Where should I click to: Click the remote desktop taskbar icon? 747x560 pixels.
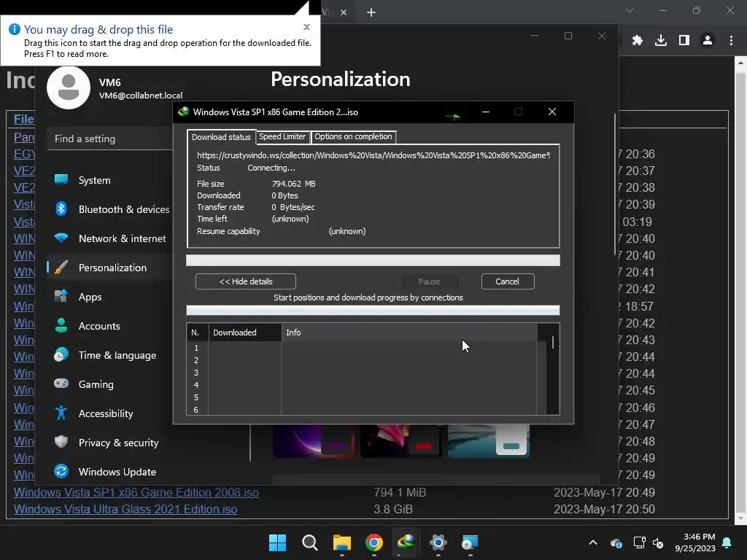470,542
